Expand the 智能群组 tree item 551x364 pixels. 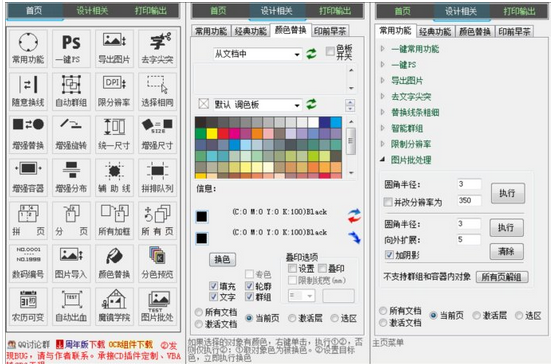[407, 128]
